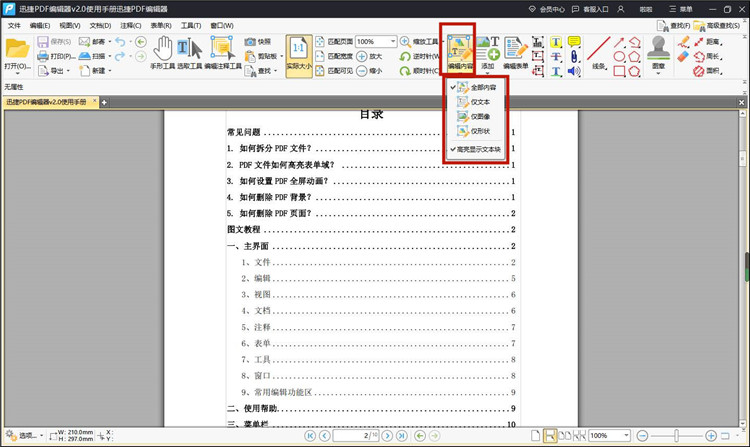The height and width of the screenshot is (447, 750).
Task: Select the oval shape drawing tool
Action: [x=619, y=56]
